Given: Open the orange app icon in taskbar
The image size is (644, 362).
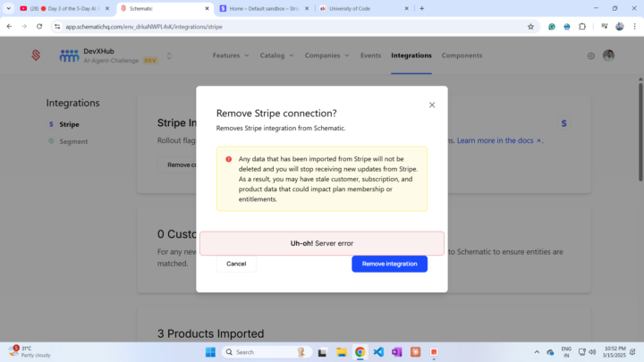Looking at the screenshot, I should pyautogui.click(x=415, y=352).
